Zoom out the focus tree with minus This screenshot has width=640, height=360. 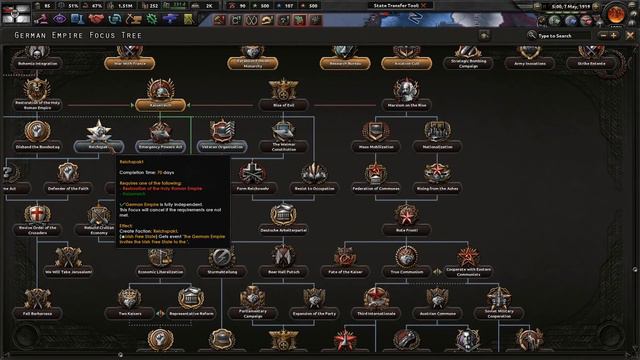tap(604, 36)
